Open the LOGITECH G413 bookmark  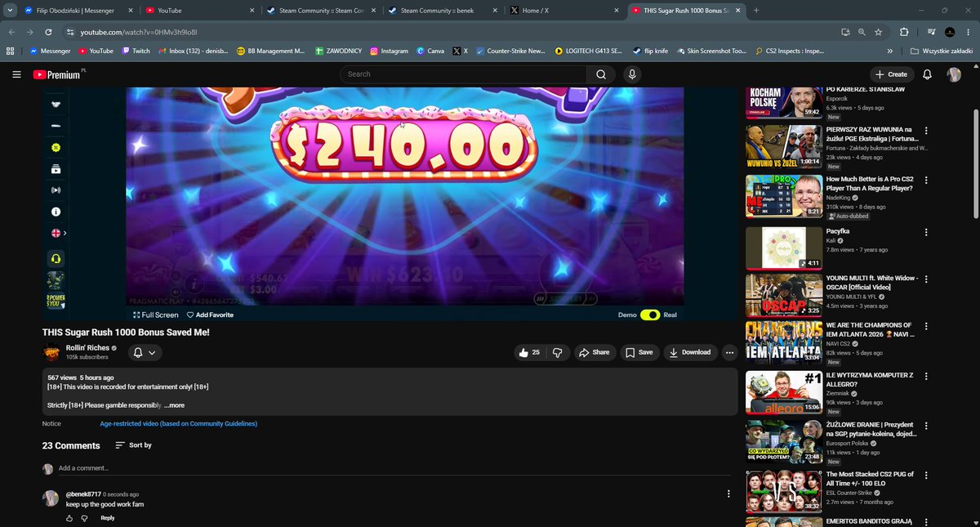click(588, 51)
